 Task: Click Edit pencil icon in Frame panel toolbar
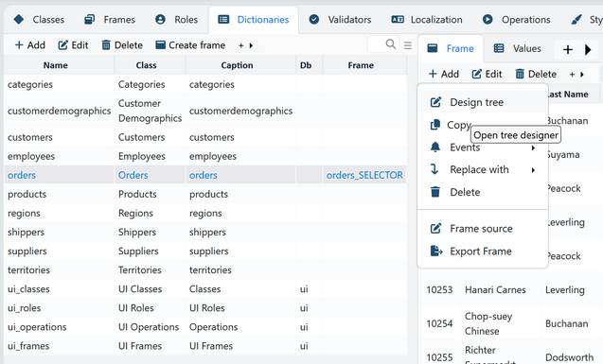click(x=476, y=74)
